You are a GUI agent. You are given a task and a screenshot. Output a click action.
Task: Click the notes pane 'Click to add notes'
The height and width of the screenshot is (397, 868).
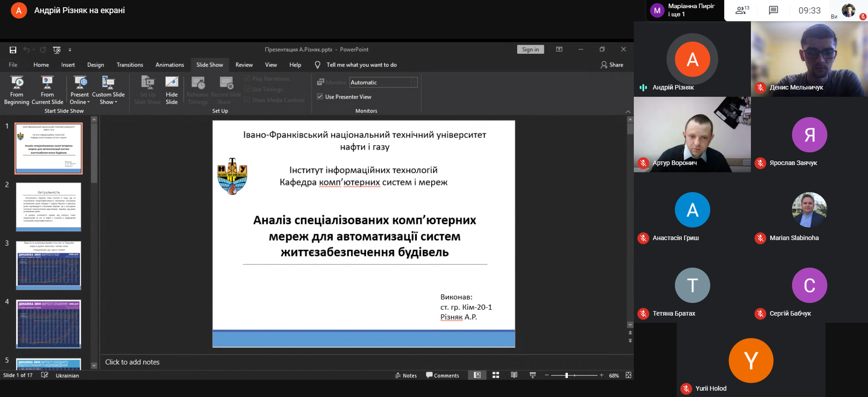pos(132,362)
